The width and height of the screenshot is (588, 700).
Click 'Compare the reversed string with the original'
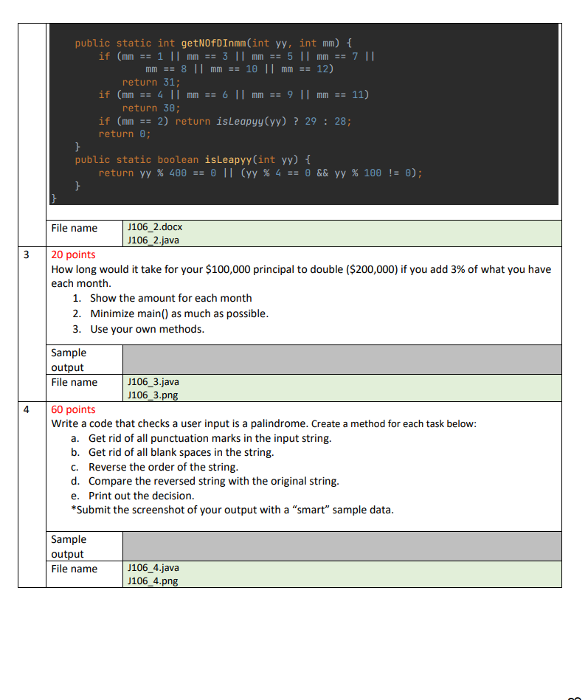coord(213,481)
